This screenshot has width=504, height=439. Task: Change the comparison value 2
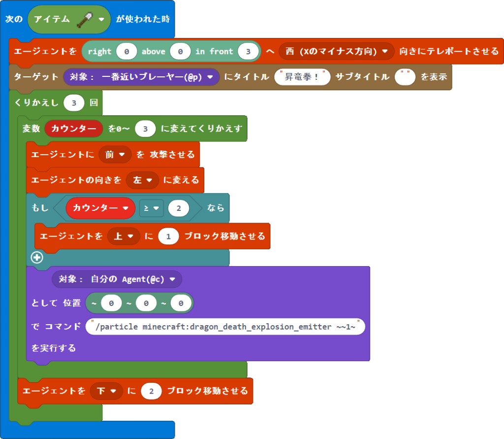tap(178, 208)
